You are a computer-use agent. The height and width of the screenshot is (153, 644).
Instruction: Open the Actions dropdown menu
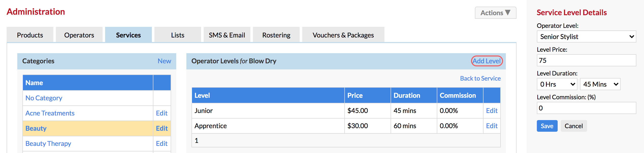click(x=495, y=13)
